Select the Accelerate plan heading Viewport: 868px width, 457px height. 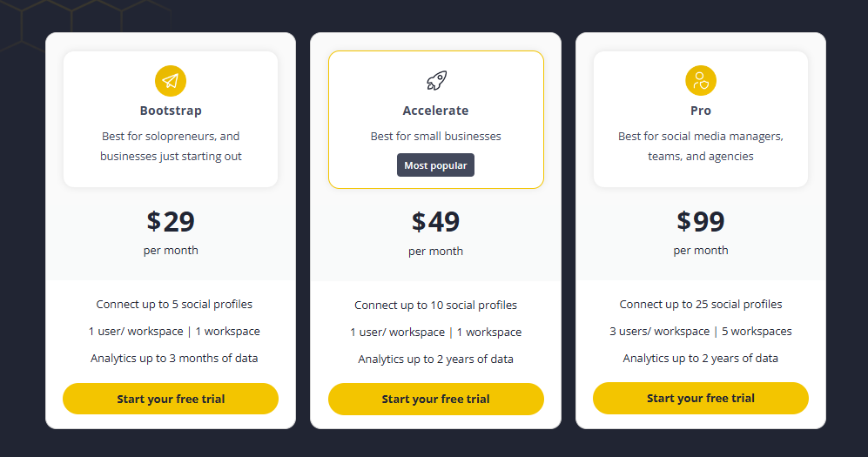coord(435,111)
